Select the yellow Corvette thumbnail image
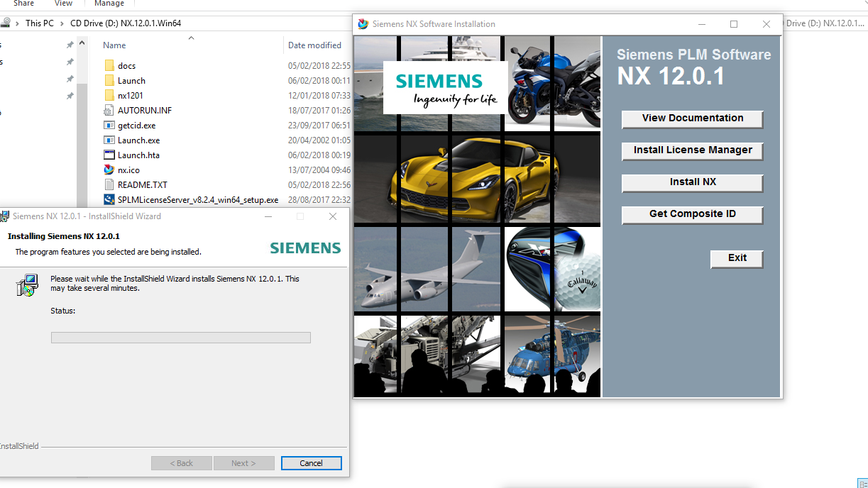This screenshot has width=868, height=488. click(x=476, y=177)
